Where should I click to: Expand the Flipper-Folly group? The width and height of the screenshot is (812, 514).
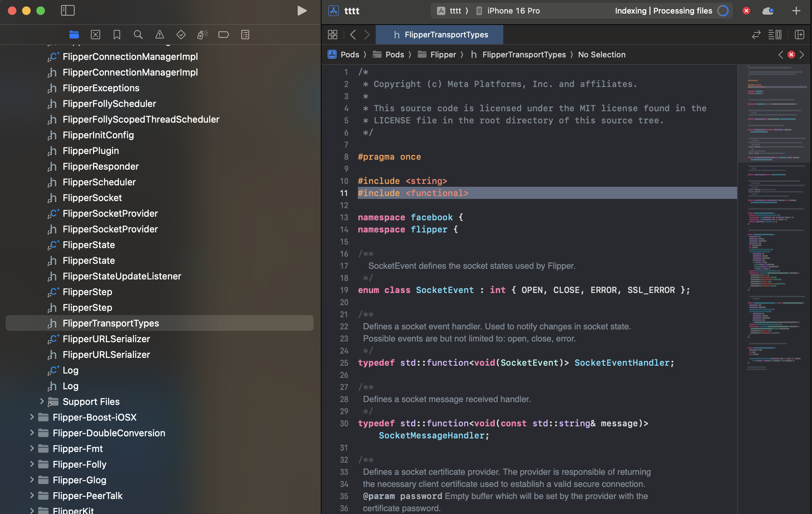click(32, 464)
